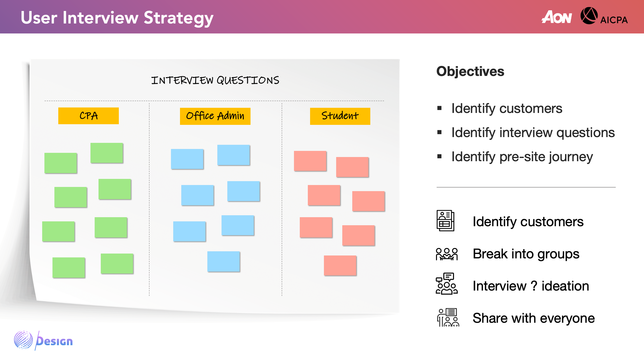Click the AICPA globe logo
This screenshot has height=362, width=644.
589,16
